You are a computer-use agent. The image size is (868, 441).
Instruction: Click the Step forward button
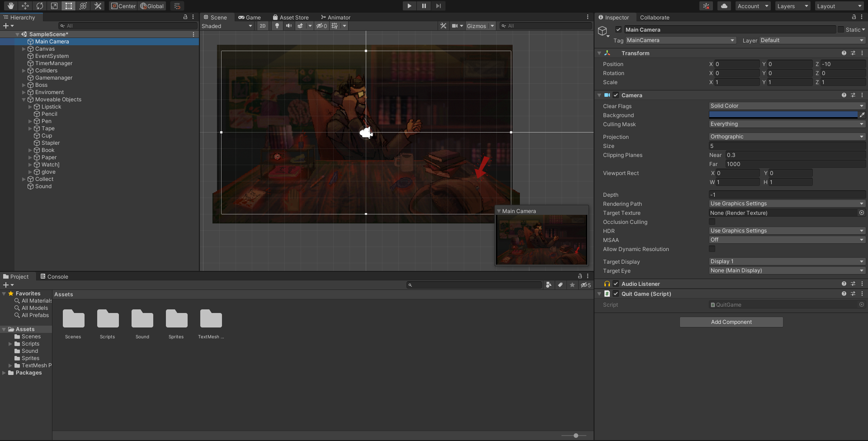[438, 6]
